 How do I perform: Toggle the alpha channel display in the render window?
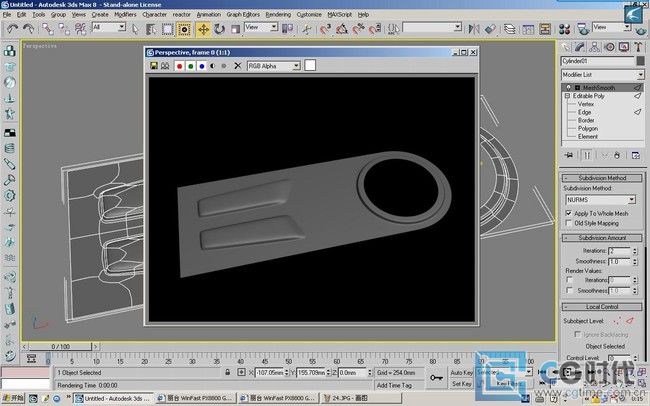click(x=213, y=66)
